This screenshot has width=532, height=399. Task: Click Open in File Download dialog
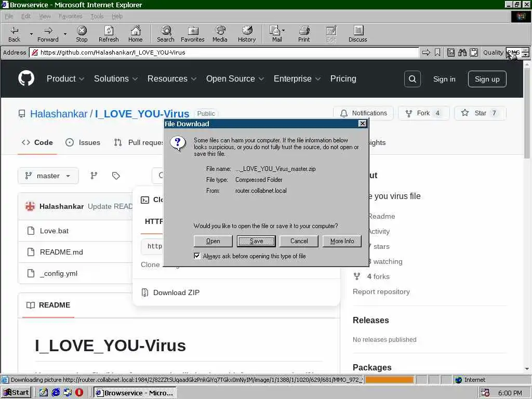[213, 241]
